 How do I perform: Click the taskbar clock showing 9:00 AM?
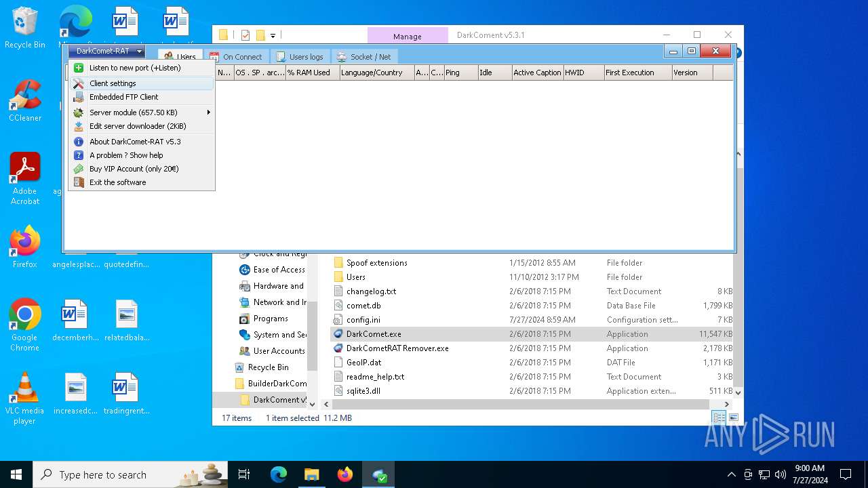(810, 474)
